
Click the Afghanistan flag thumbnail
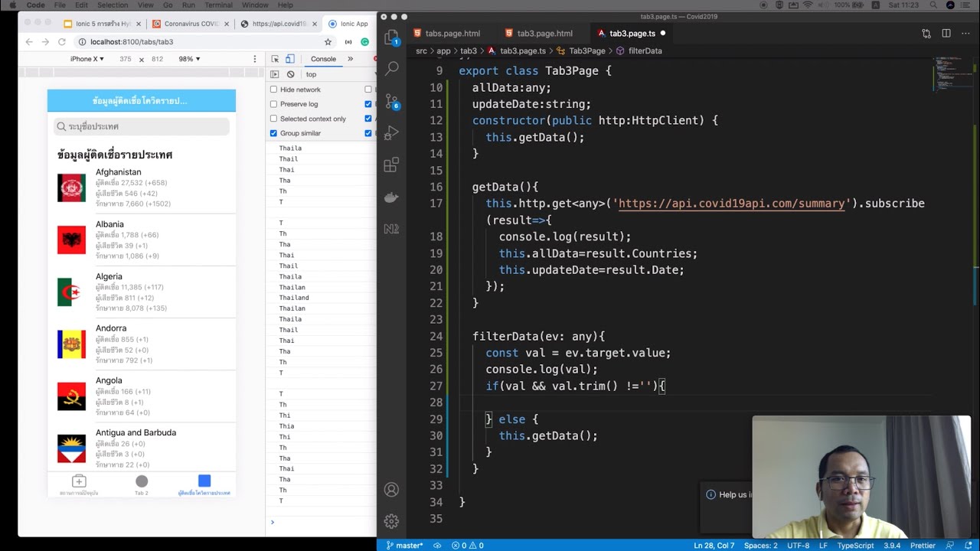pos(71,188)
